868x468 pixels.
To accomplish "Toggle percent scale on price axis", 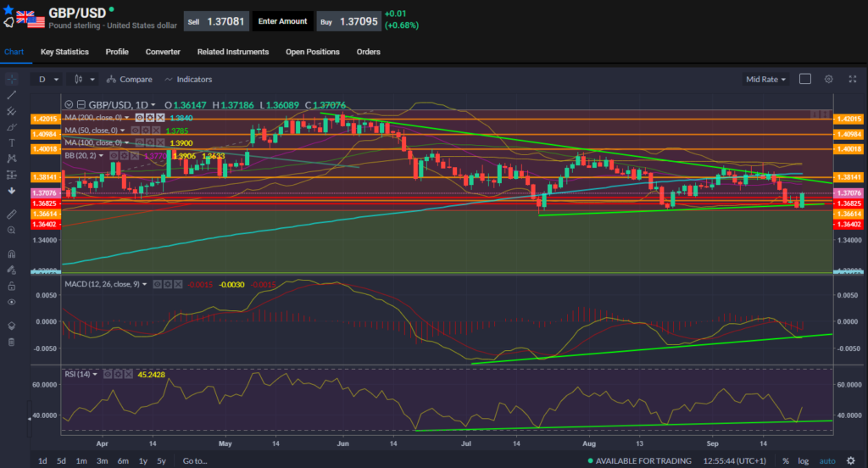I will click(x=786, y=460).
